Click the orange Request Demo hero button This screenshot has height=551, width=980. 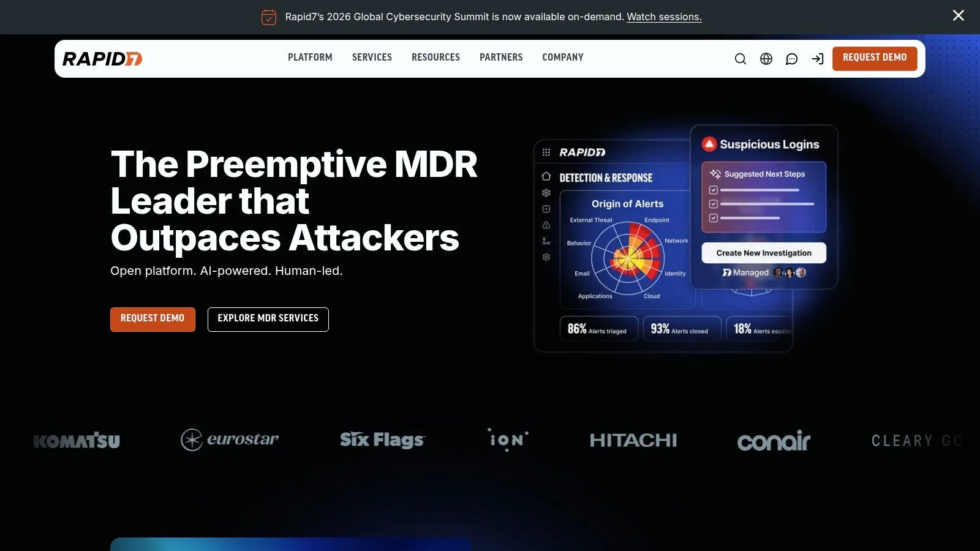[153, 319]
